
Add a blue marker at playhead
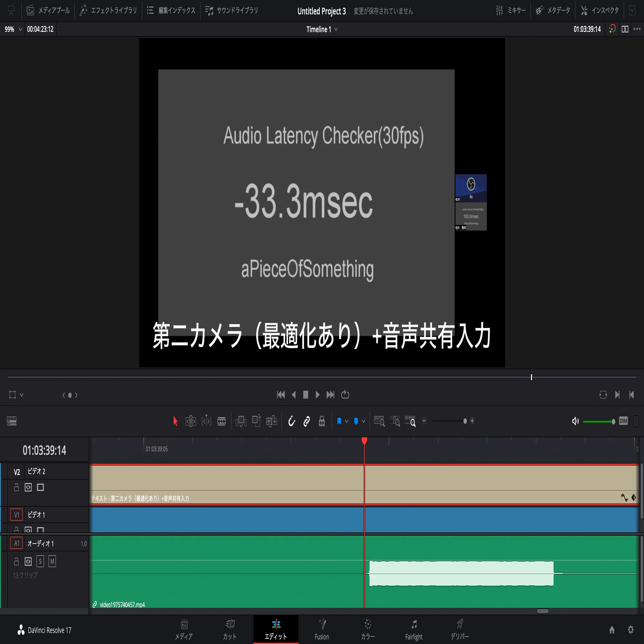(356, 421)
